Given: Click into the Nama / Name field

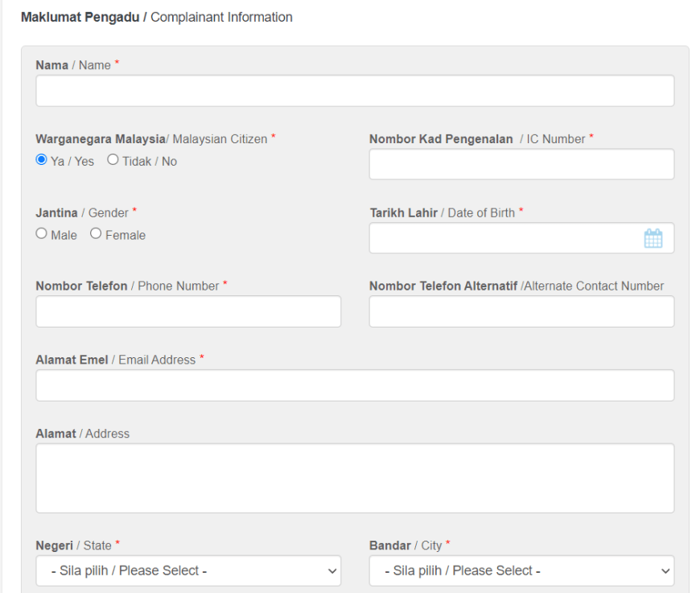Looking at the screenshot, I should 355,91.
